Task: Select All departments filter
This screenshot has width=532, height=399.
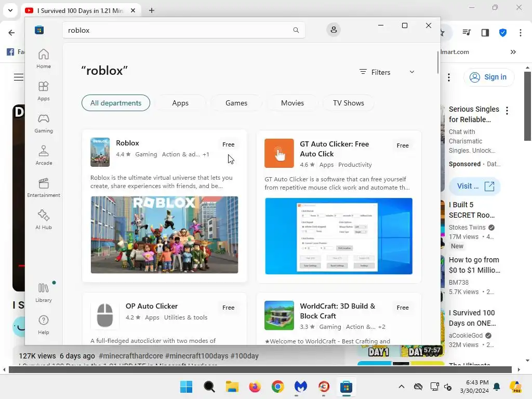Action: [x=116, y=103]
